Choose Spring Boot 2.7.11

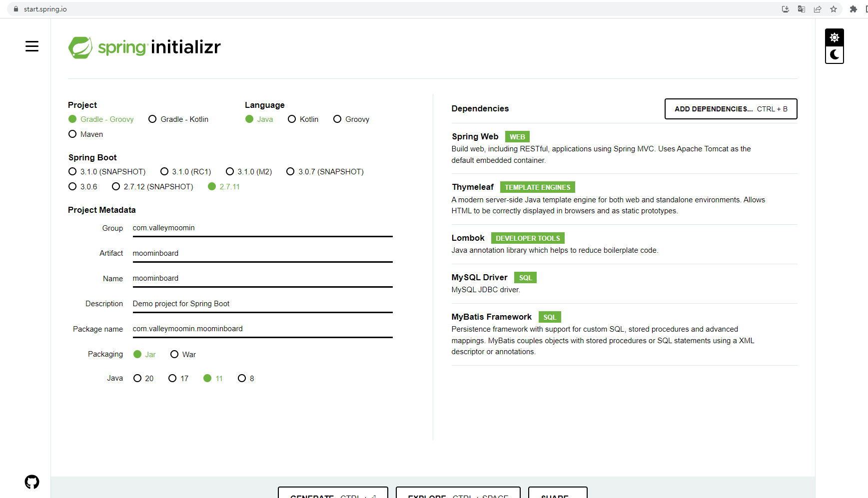click(224, 186)
